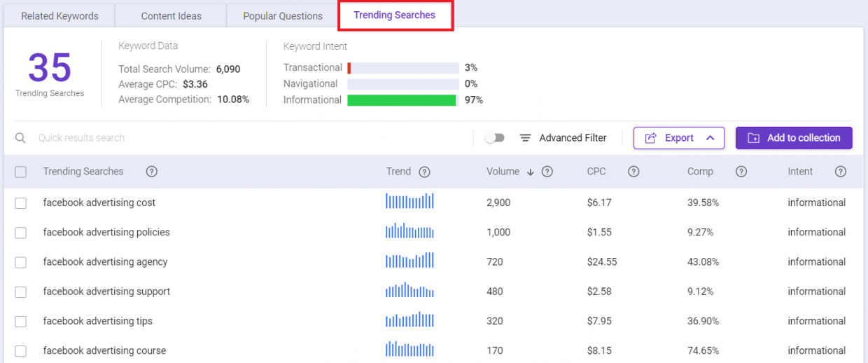
Task: Click the Average Competition value 10.08%
Action: 233,100
